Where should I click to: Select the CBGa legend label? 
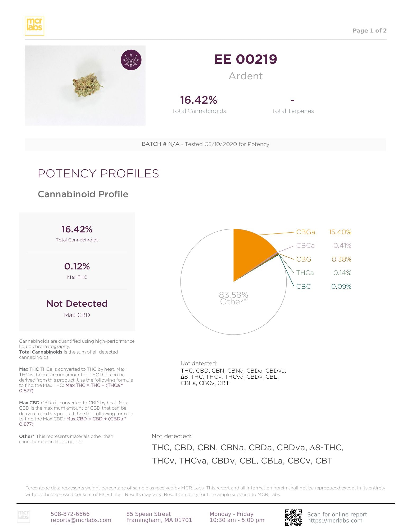pyautogui.click(x=305, y=232)
